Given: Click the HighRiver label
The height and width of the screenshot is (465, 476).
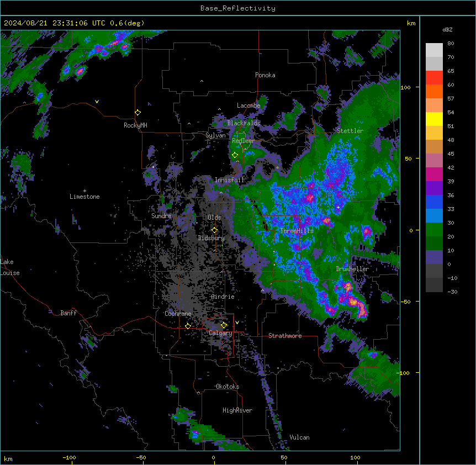Looking at the screenshot, I should (237, 410).
